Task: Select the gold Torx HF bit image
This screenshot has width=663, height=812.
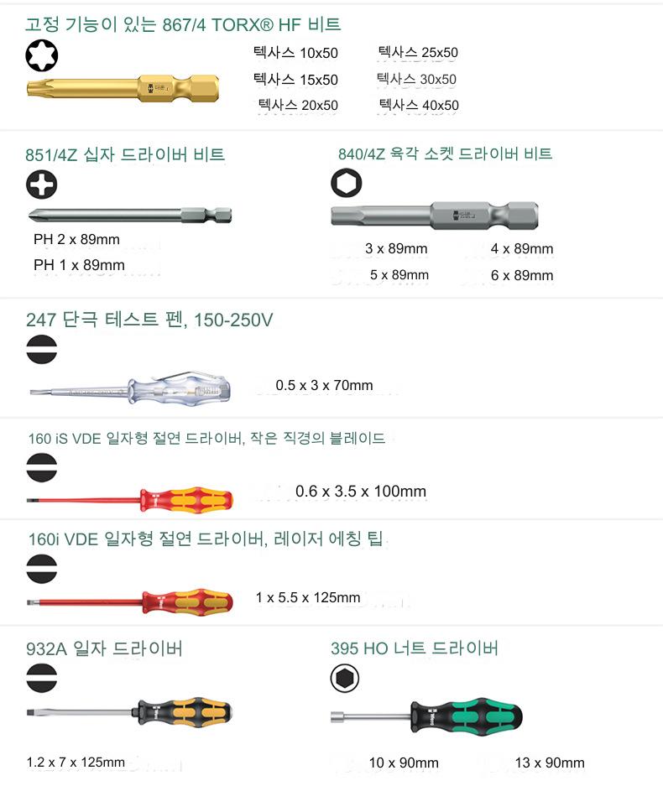Action: tap(123, 87)
